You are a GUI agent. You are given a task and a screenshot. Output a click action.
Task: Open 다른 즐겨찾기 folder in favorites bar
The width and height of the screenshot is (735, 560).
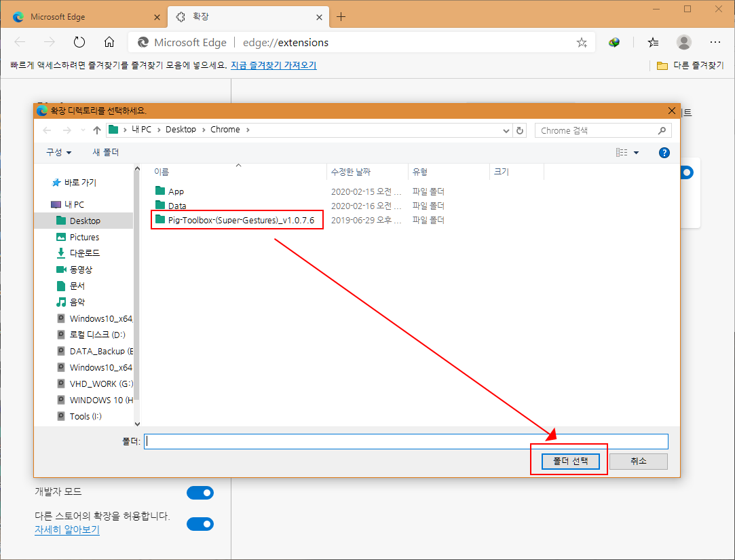690,66
